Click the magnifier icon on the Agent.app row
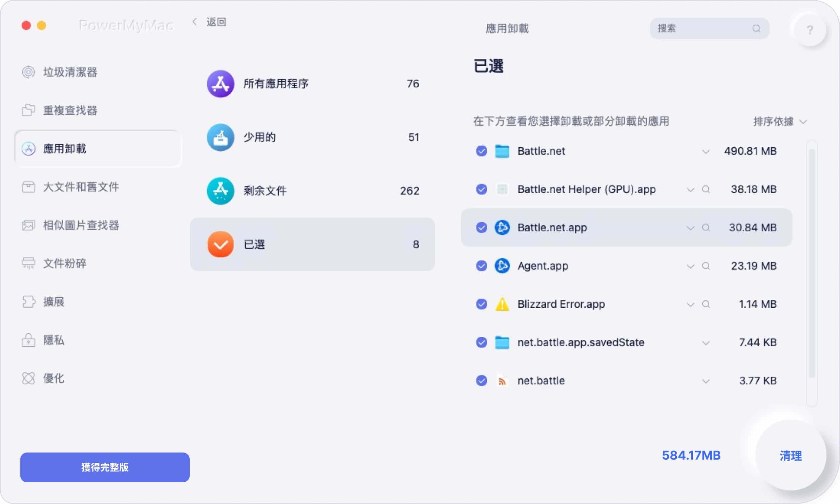Screen dimensions: 840x504 tap(706, 266)
